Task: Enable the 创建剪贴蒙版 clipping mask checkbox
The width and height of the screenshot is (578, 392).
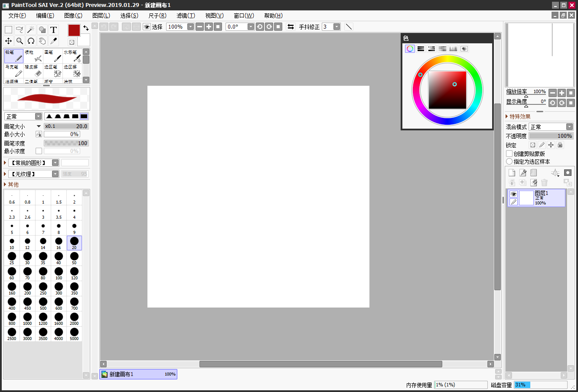Action: (509, 154)
